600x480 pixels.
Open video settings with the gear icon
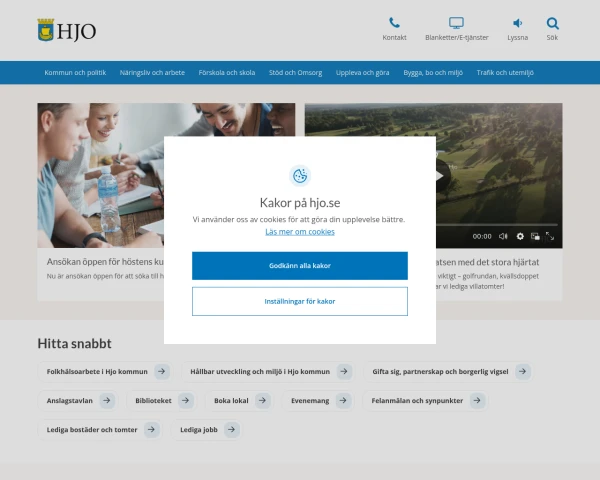pyautogui.click(x=520, y=236)
